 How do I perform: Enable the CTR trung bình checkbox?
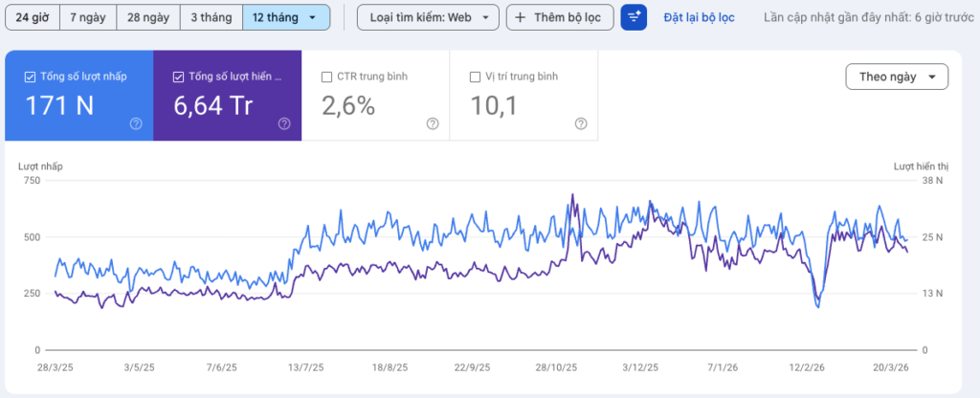click(327, 77)
